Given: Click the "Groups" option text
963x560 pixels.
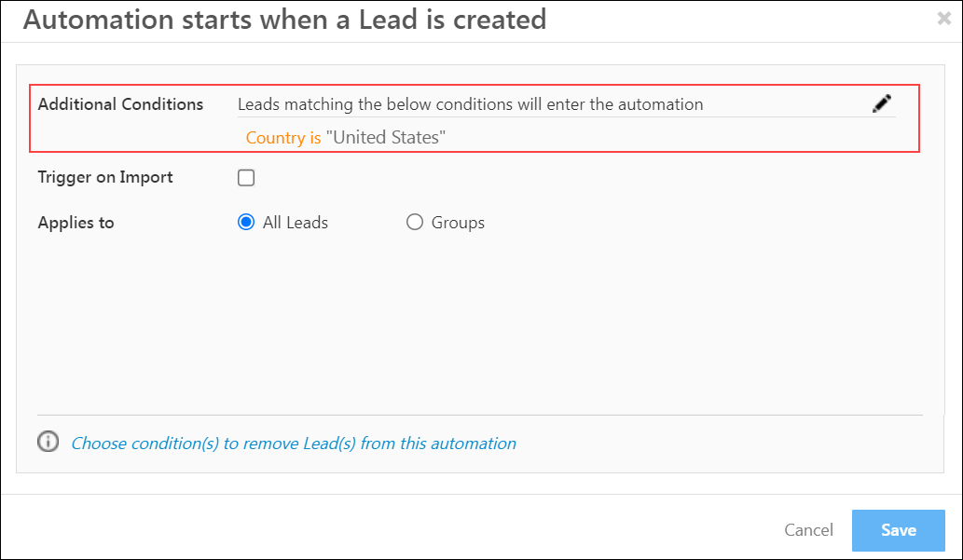Looking at the screenshot, I should point(458,223).
